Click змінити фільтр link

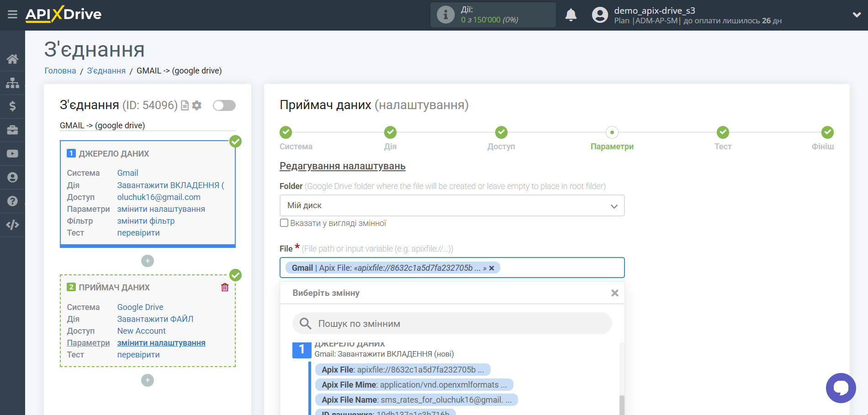coord(146,221)
